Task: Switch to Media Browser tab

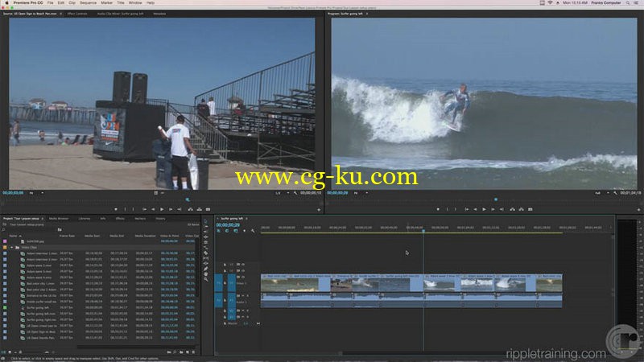Action: pyautogui.click(x=59, y=219)
